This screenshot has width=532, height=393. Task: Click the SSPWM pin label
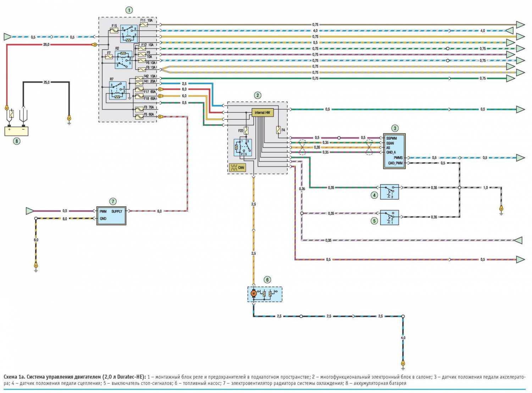click(x=392, y=138)
